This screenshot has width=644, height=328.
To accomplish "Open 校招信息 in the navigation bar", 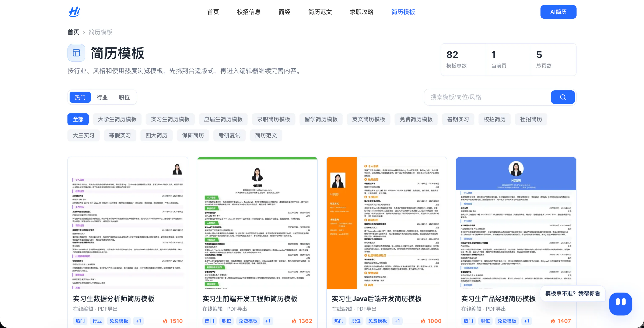I will coord(249,12).
